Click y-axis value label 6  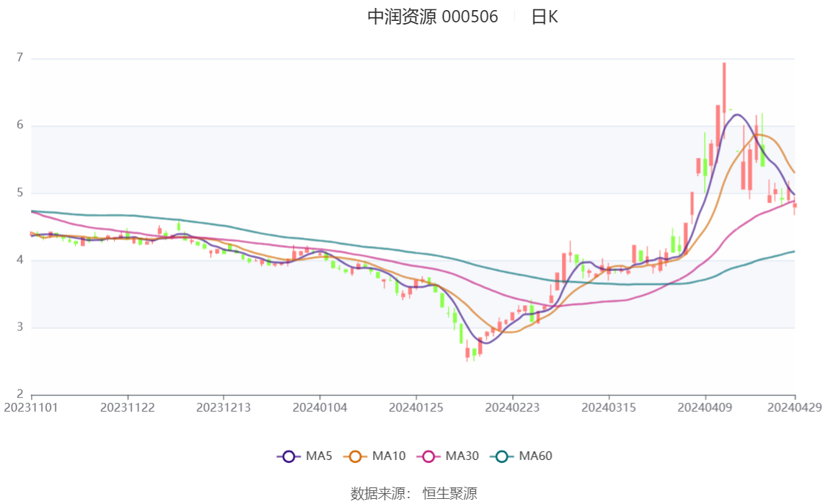click(x=20, y=125)
